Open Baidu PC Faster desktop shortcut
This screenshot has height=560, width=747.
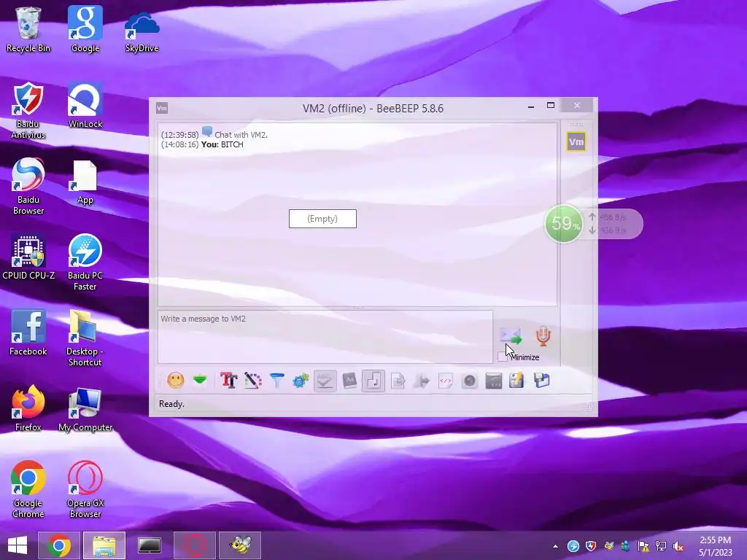coord(85,262)
